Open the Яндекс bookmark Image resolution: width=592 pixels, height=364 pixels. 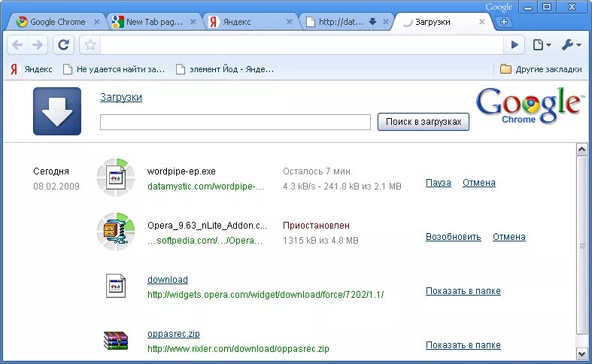(x=32, y=69)
